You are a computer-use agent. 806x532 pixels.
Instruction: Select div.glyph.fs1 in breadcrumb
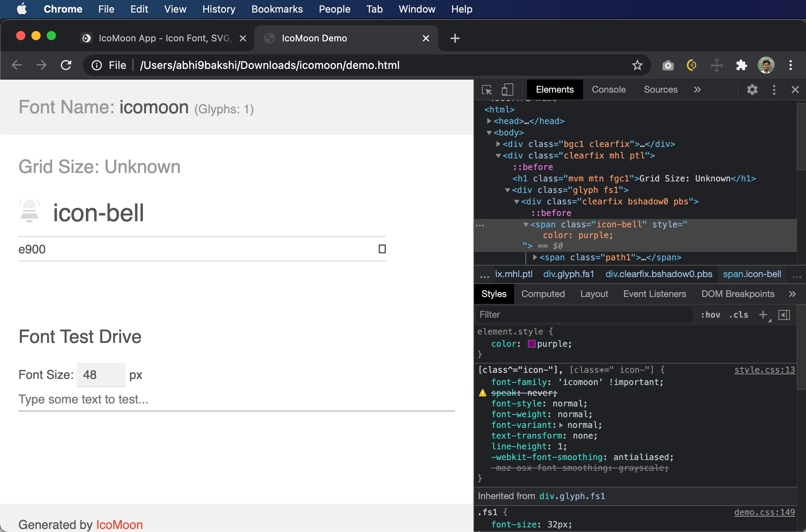pyautogui.click(x=568, y=274)
